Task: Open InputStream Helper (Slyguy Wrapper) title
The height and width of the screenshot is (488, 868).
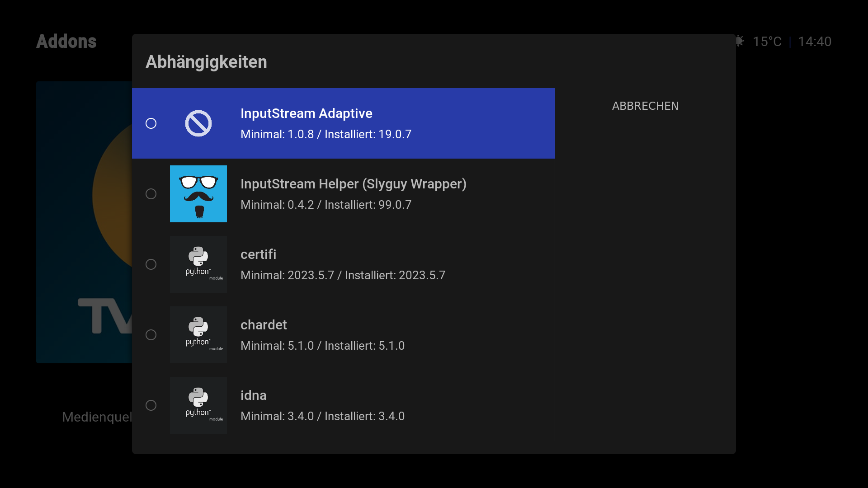Action: [354, 184]
